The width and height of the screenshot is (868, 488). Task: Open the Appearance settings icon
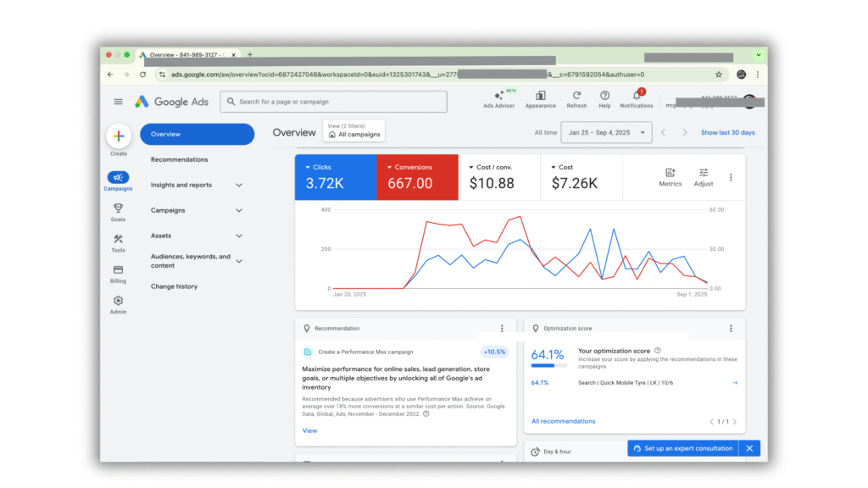click(x=540, y=97)
